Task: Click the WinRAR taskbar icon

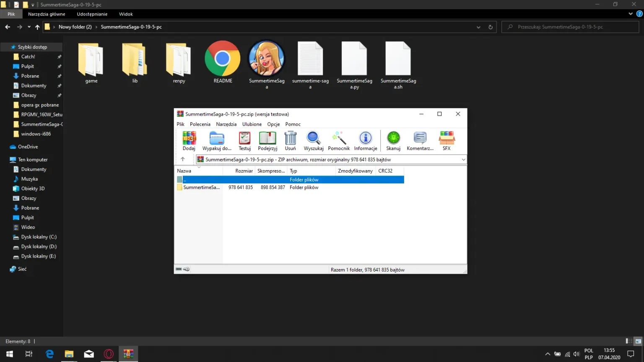Action: [x=128, y=354]
